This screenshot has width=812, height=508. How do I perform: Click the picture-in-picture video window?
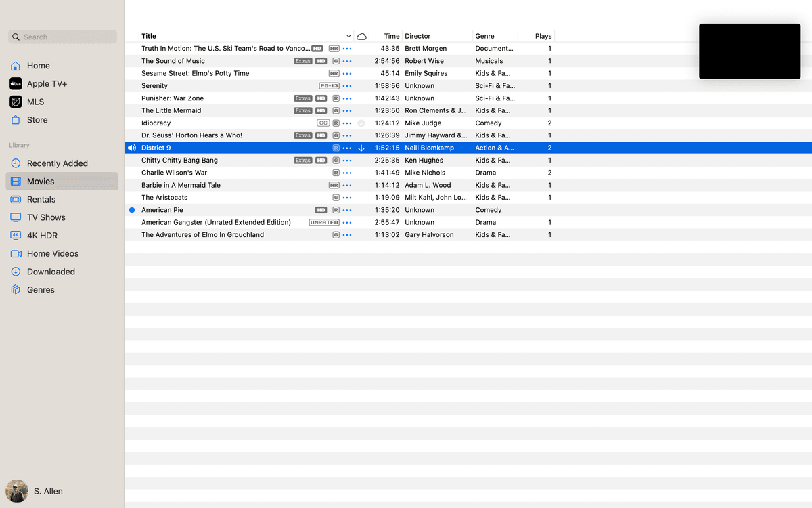click(750, 51)
